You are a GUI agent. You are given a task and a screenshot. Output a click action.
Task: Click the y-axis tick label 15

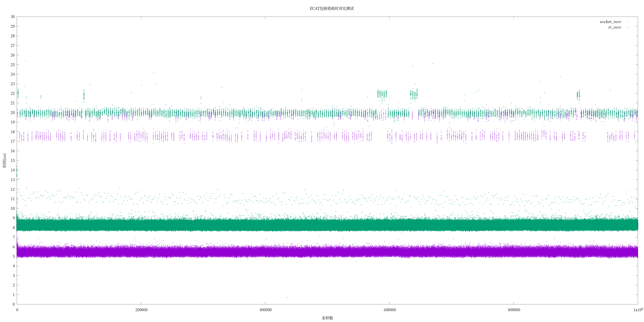(x=13, y=160)
